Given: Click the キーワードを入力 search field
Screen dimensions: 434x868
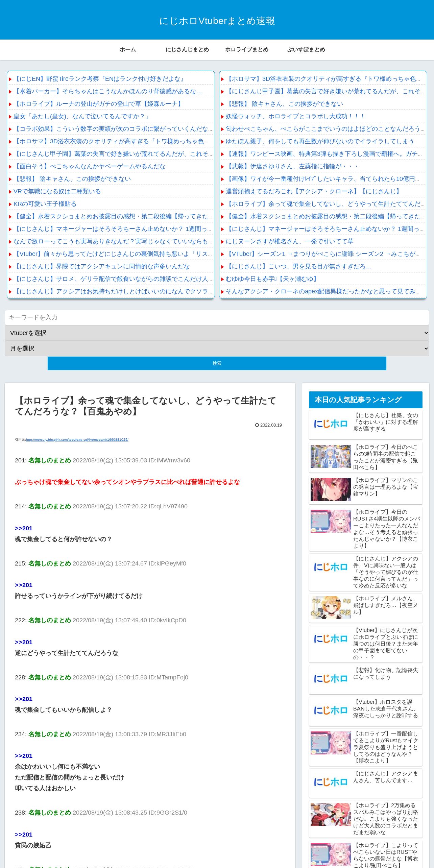Looking at the screenshot, I should 217,317.
